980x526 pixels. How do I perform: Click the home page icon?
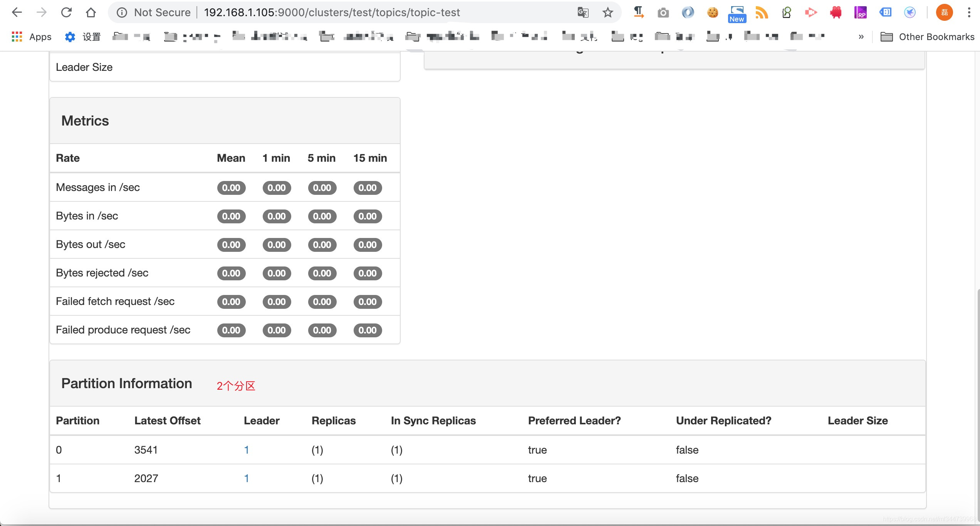(x=91, y=12)
